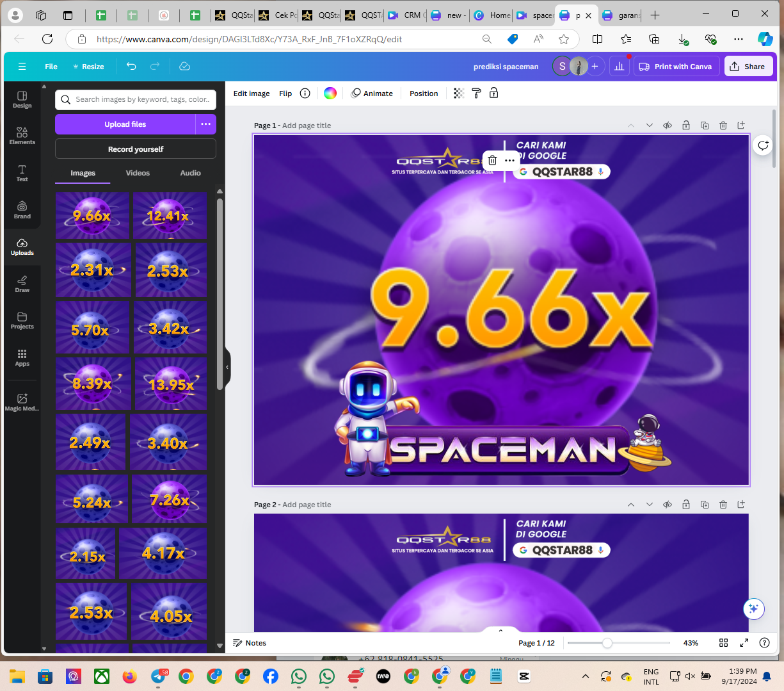The height and width of the screenshot is (691, 784).
Task: Select the 13.95x uploaded thumbnail
Action: [171, 384]
